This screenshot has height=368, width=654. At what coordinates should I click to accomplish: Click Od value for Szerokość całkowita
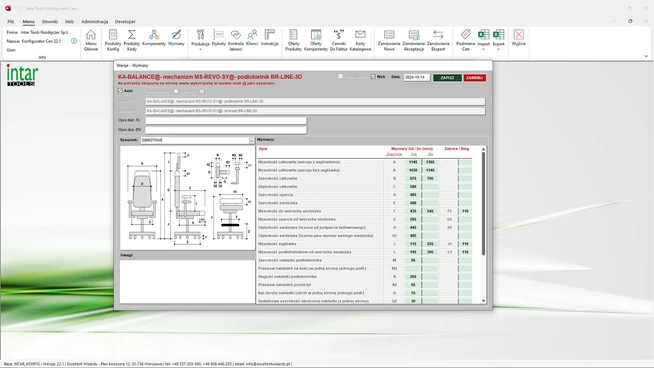(413, 179)
